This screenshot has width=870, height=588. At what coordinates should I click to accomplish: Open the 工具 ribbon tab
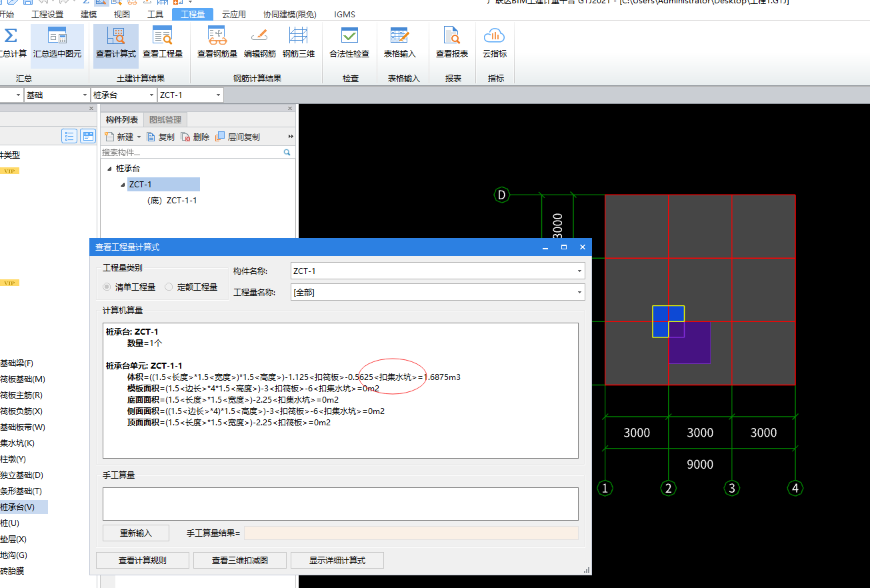click(155, 14)
